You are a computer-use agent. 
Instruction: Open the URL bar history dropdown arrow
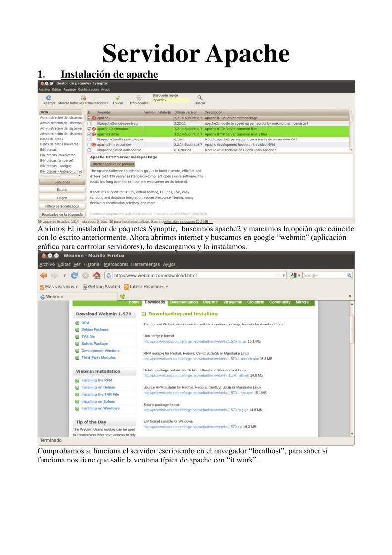(x=284, y=276)
